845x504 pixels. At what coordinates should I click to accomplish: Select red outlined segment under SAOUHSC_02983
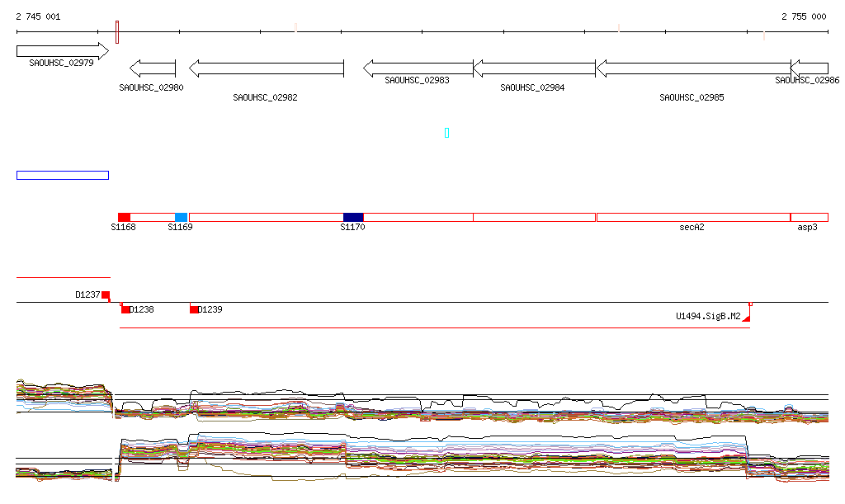pos(418,218)
